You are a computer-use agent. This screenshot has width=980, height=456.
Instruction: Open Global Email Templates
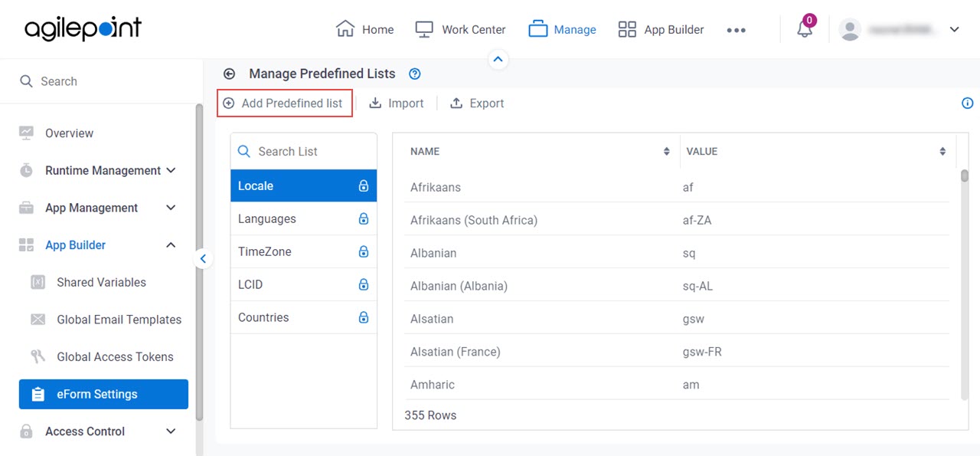pos(119,320)
